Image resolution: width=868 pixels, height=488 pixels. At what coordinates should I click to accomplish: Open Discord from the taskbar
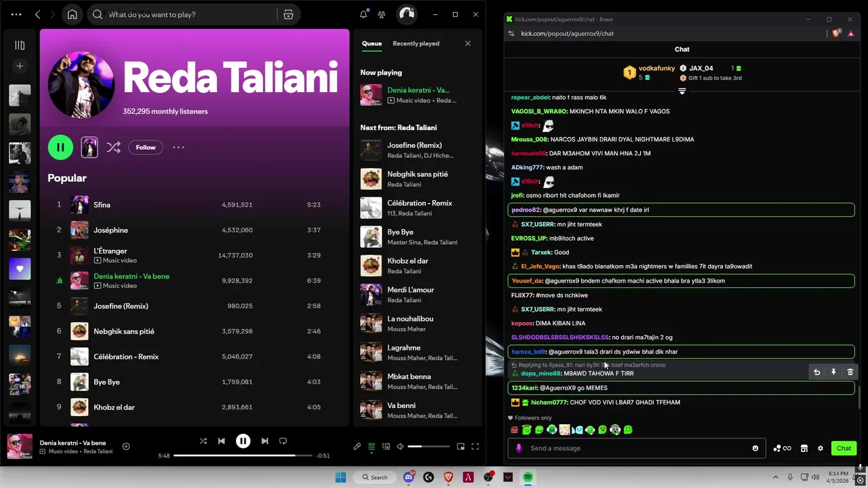[409, 477]
